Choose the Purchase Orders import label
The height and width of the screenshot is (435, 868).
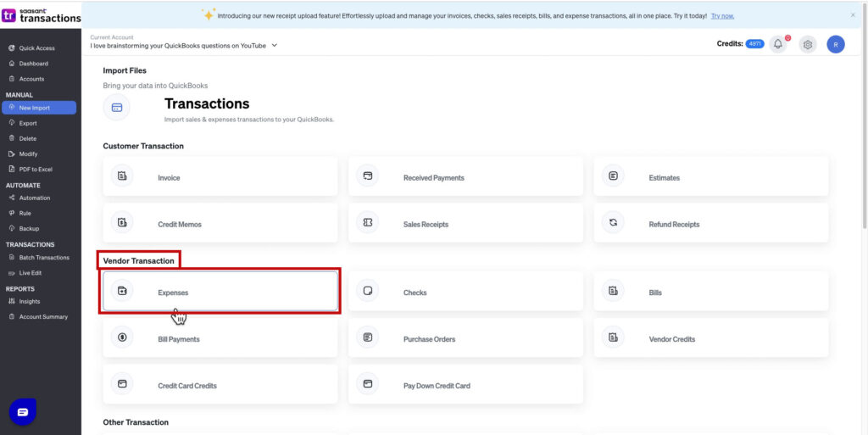(x=430, y=339)
